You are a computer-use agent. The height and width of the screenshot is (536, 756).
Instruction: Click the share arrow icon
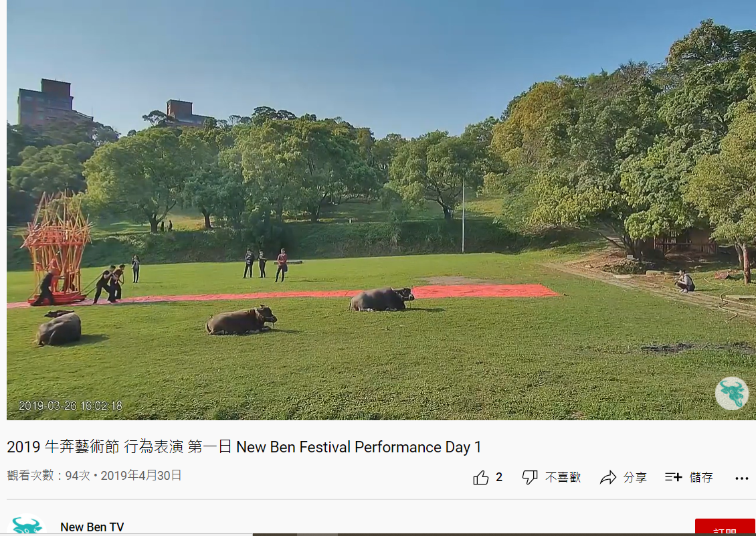pos(608,477)
